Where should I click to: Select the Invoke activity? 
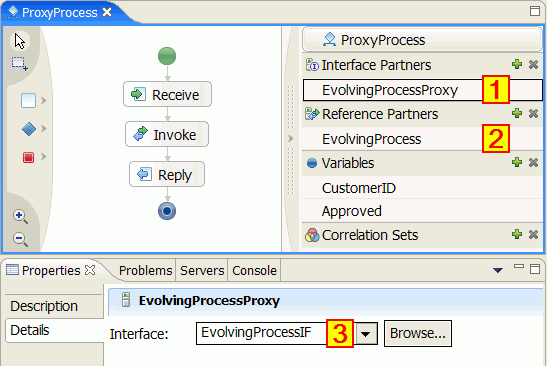point(167,134)
